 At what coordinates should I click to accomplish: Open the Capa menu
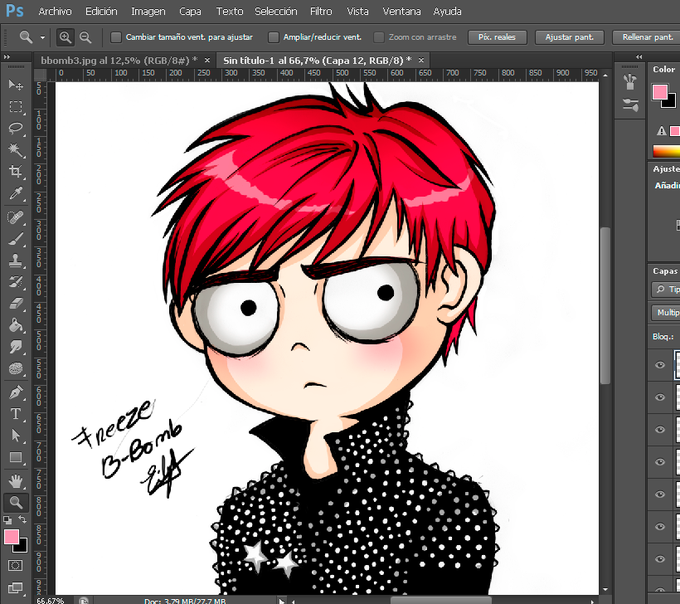[190, 11]
